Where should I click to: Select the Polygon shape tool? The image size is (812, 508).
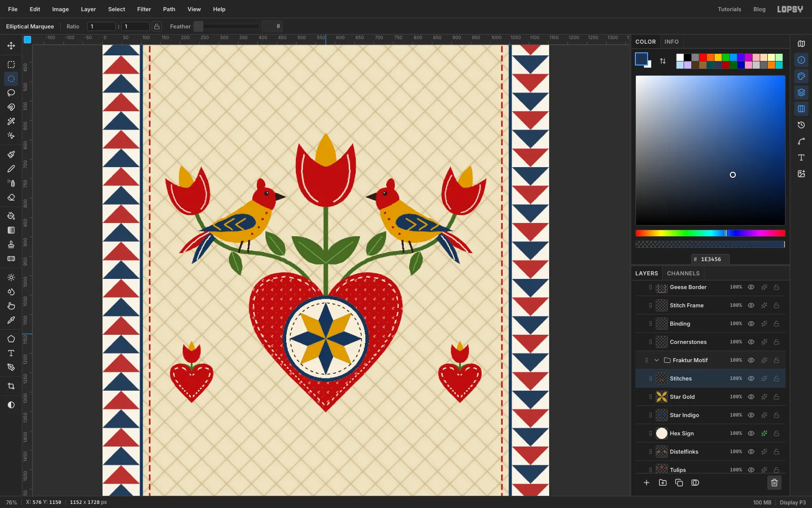point(11,339)
